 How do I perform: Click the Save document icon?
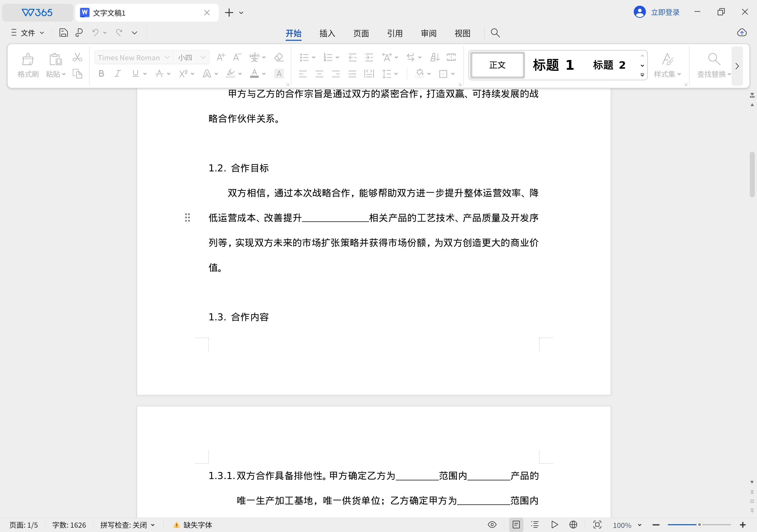(x=63, y=33)
